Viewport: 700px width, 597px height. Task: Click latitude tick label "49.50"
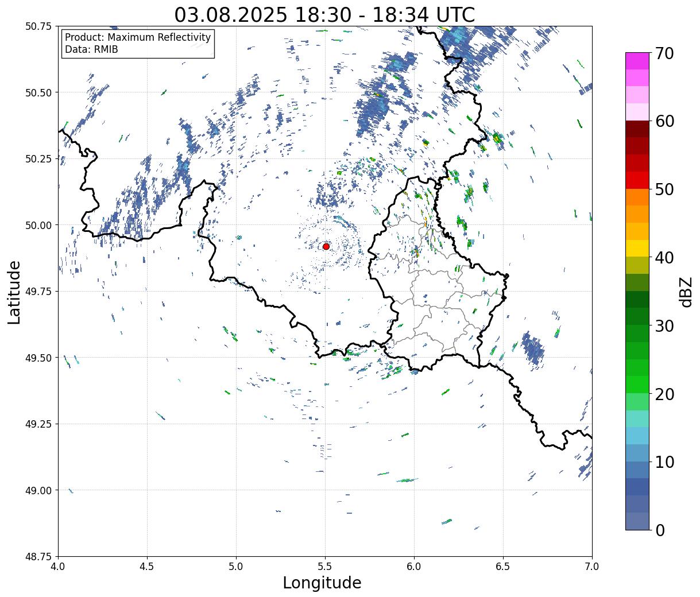[x=38, y=358]
